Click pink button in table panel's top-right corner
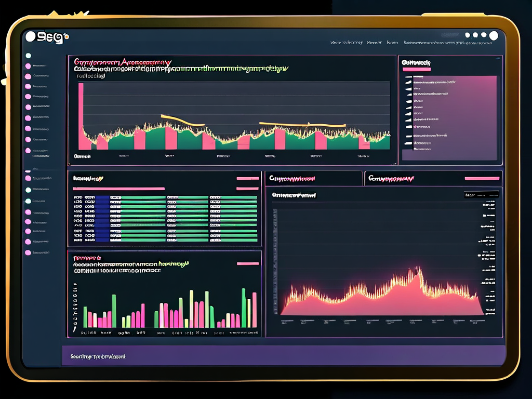The height and width of the screenshot is (399, 532). coord(247,179)
